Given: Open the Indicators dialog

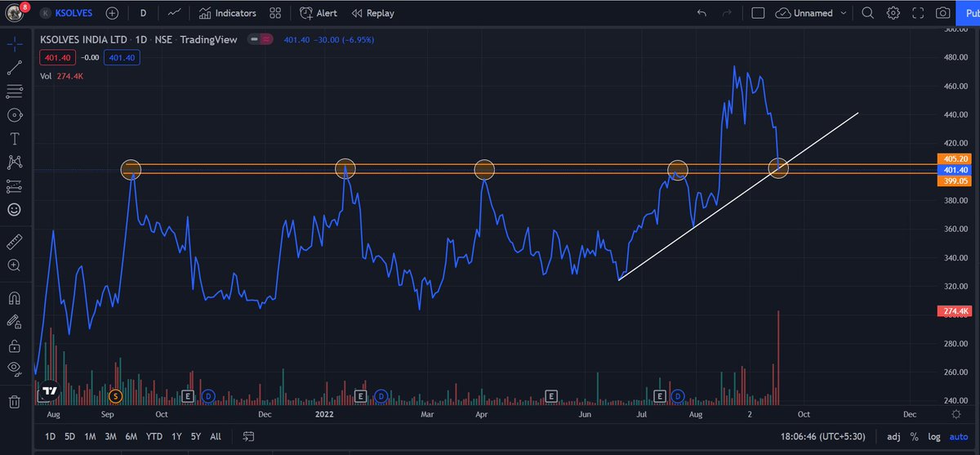Looking at the screenshot, I should (228, 13).
